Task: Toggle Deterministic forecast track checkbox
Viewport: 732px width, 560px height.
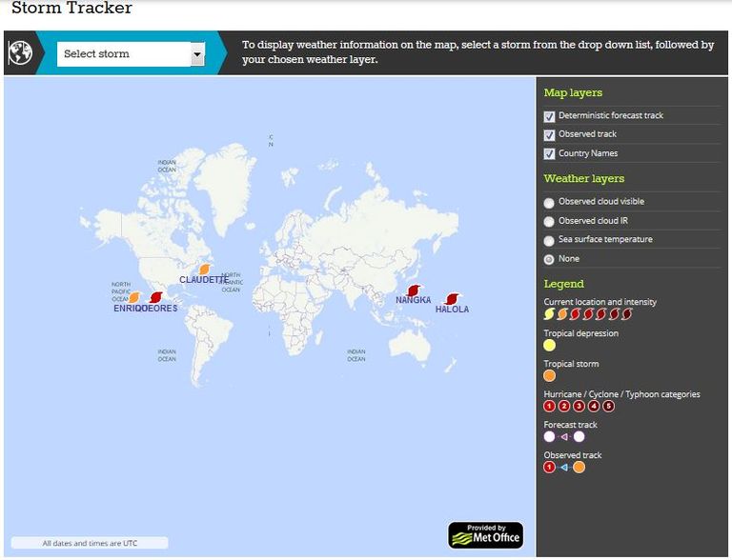Action: (x=549, y=116)
